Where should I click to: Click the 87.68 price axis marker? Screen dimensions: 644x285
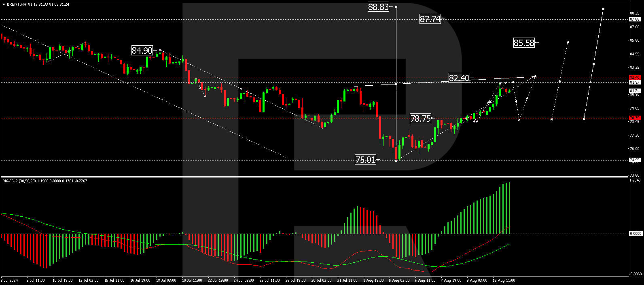634,19
